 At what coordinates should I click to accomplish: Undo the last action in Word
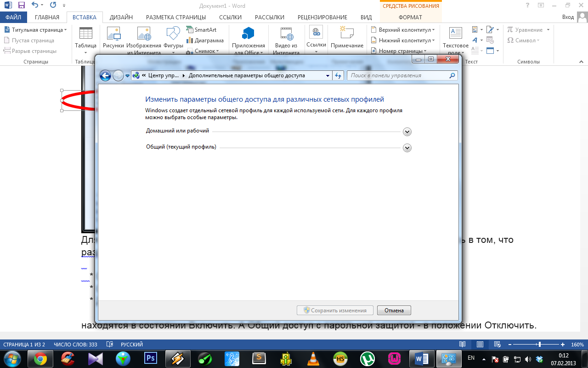[35, 6]
